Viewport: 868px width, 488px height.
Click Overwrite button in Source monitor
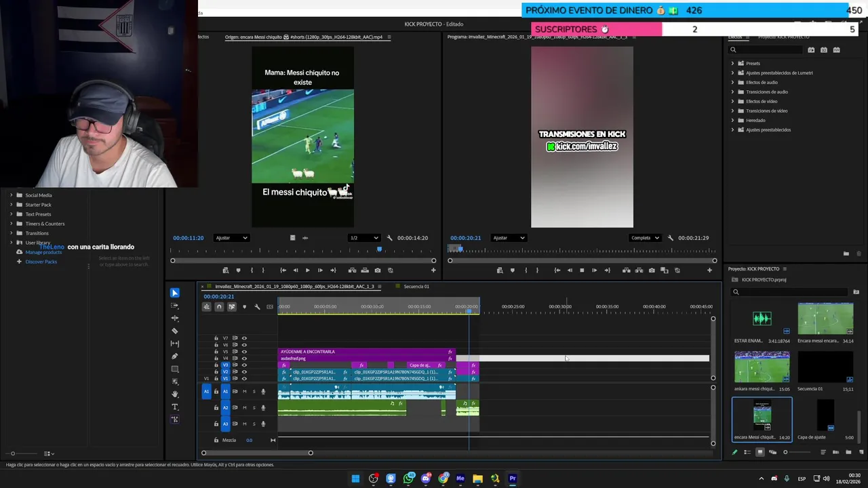click(365, 270)
